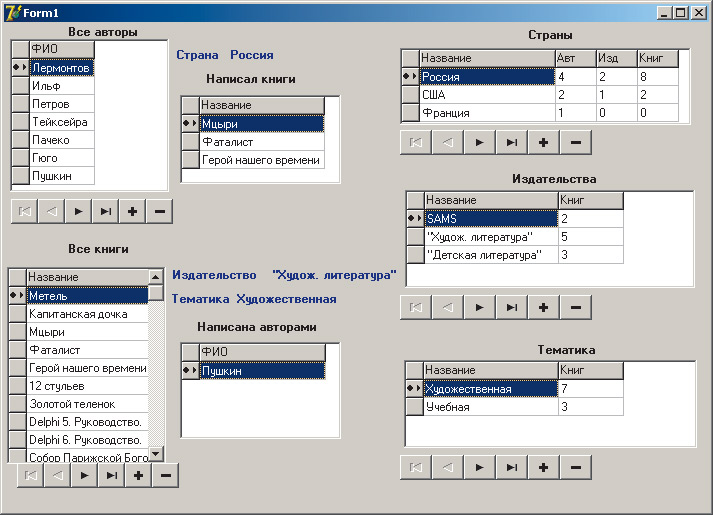Delete topic with minus button under Тематика
This screenshot has height=515, width=713.
click(x=576, y=467)
